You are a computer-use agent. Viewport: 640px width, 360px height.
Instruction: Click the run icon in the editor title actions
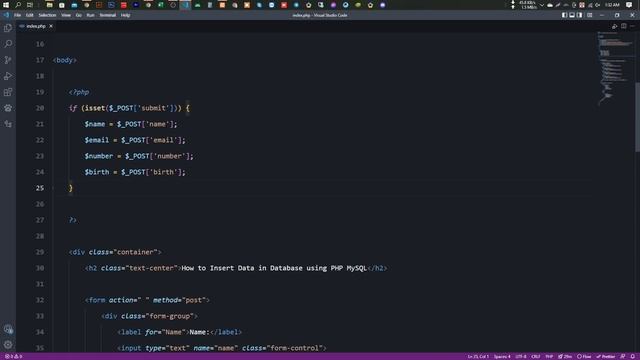[x=614, y=26]
